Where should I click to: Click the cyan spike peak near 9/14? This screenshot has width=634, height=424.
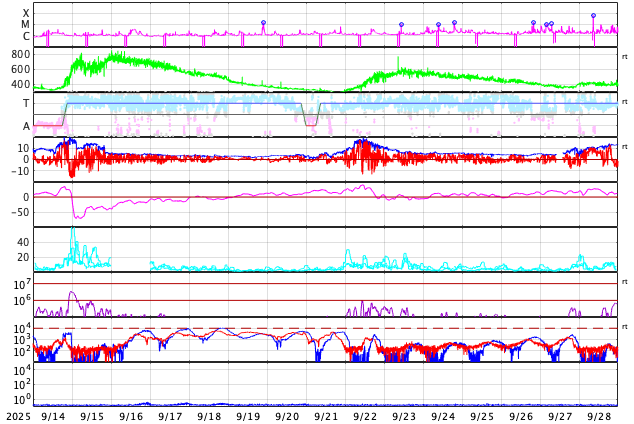point(73,230)
